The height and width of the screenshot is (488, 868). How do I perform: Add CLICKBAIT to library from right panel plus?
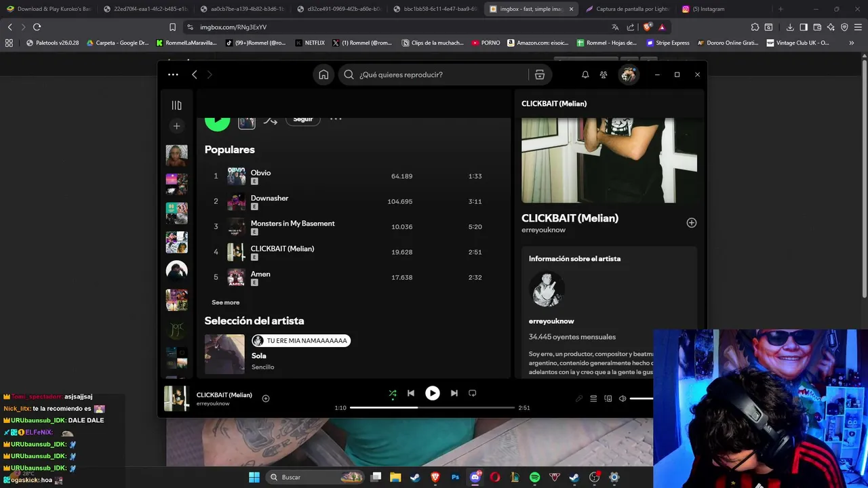(x=692, y=222)
